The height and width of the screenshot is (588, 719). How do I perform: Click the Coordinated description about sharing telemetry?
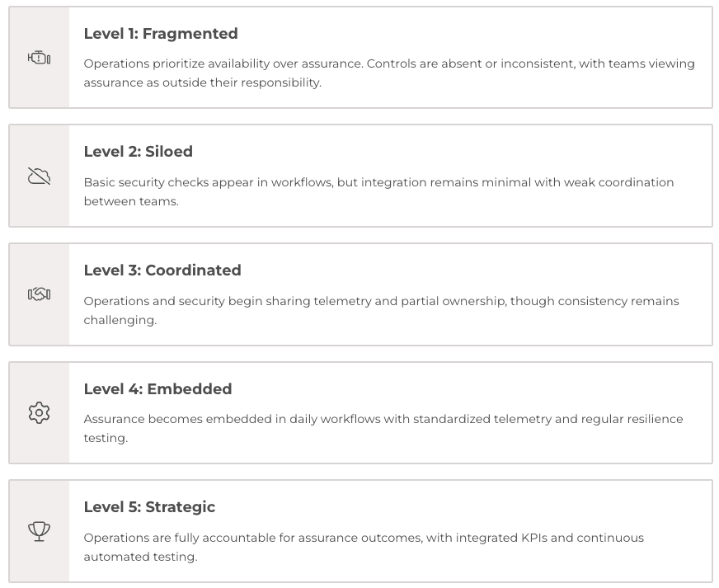click(381, 311)
